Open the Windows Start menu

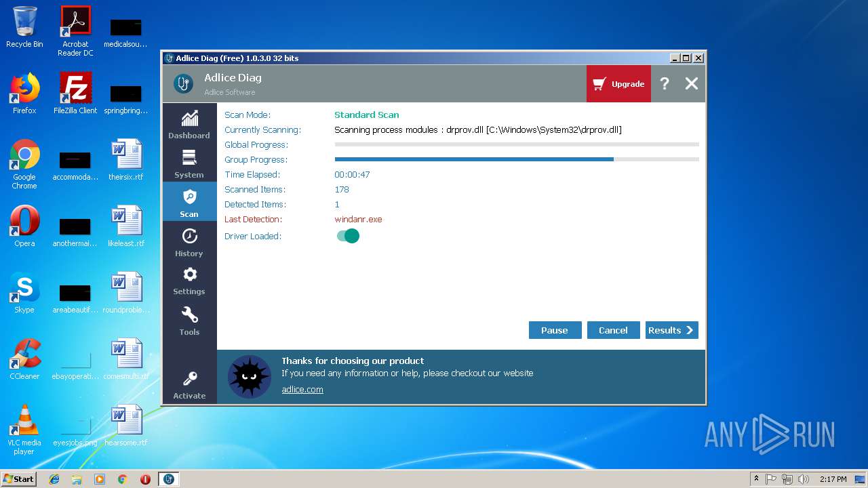click(19, 479)
